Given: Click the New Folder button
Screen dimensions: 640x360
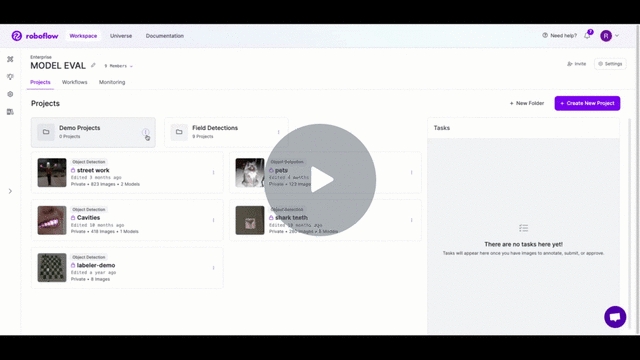Looking at the screenshot, I should coord(527,103).
